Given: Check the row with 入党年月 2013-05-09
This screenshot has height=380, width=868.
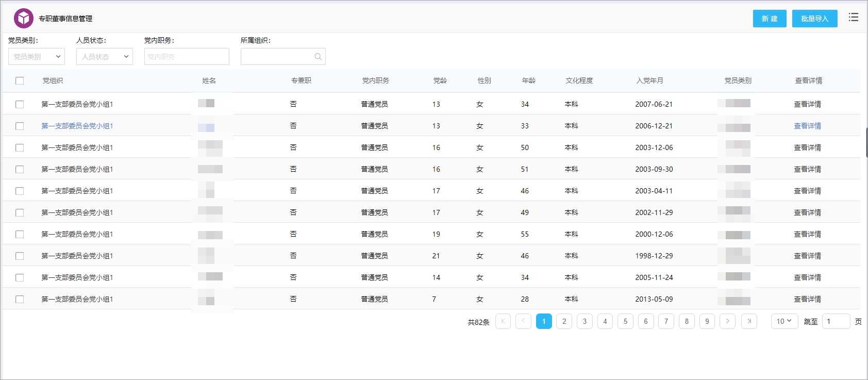Looking at the screenshot, I should click(x=20, y=299).
